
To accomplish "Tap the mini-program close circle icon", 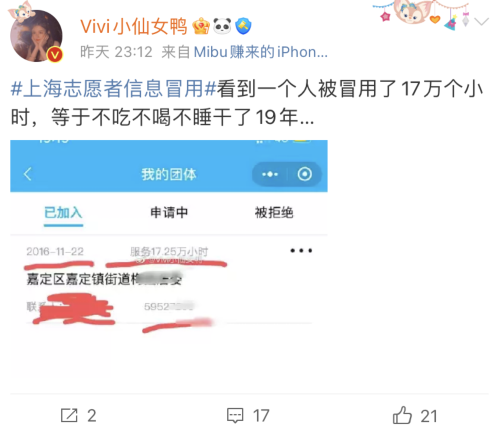I will (x=305, y=174).
